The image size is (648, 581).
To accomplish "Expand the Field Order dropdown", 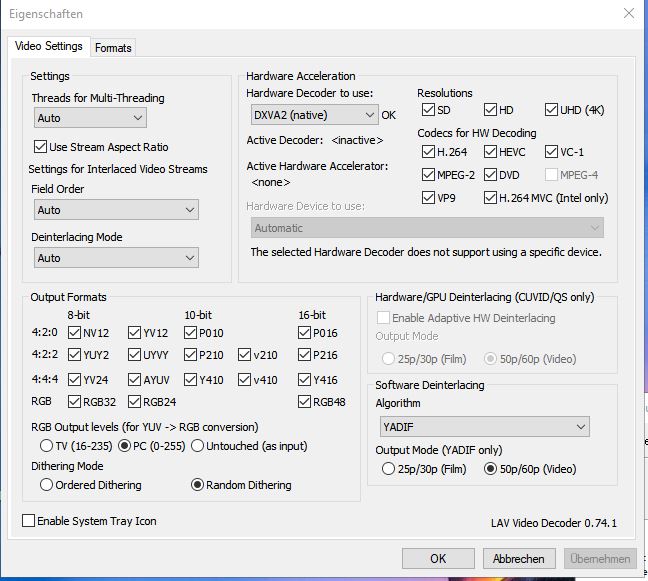I will tap(115, 210).
